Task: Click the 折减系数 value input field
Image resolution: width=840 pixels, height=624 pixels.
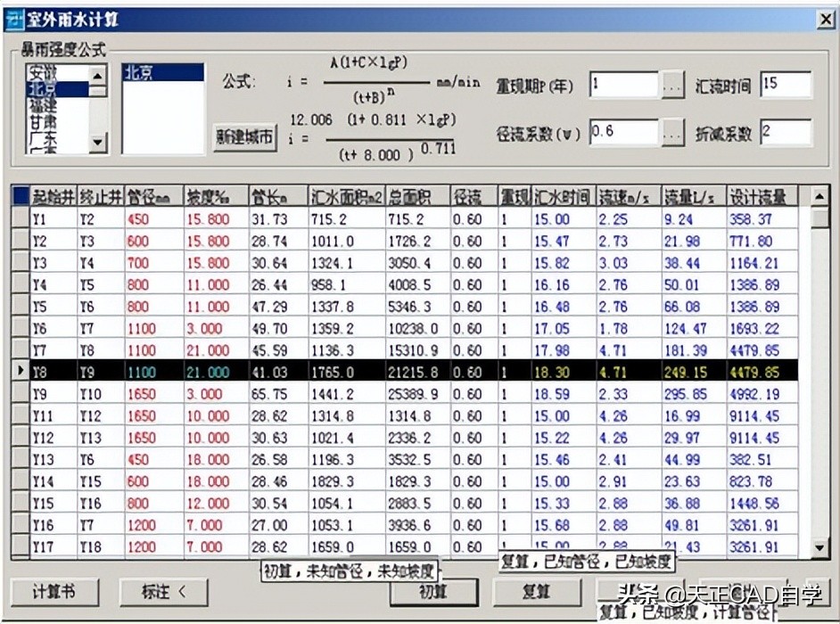Action: point(785,132)
